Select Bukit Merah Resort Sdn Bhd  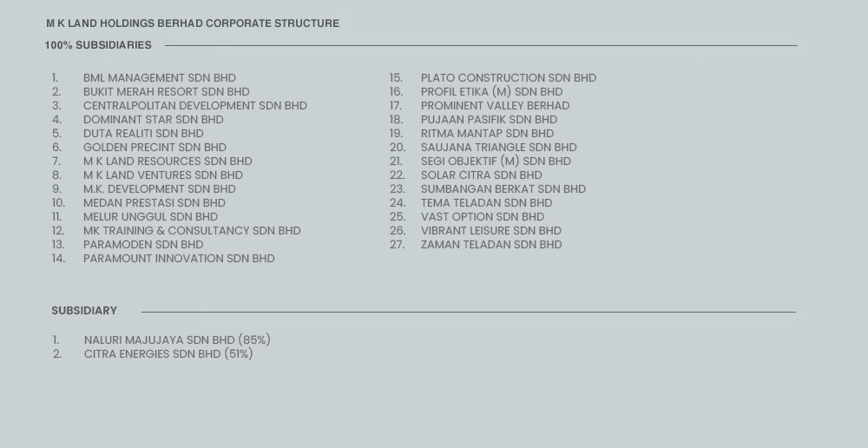[x=166, y=92]
